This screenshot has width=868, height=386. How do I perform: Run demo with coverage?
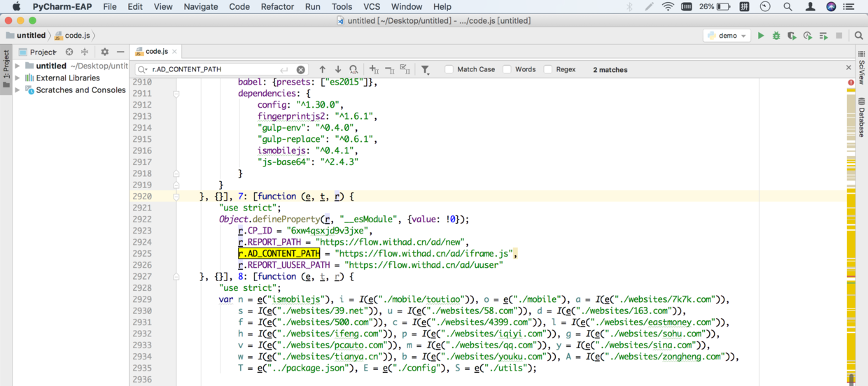tap(792, 36)
